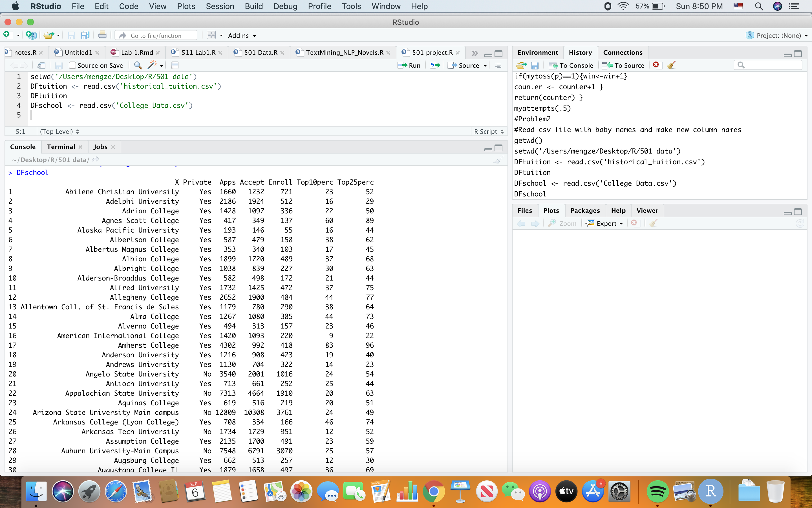Image resolution: width=812 pixels, height=508 pixels.
Task: Expand the Source button options arrow
Action: [x=485, y=65]
